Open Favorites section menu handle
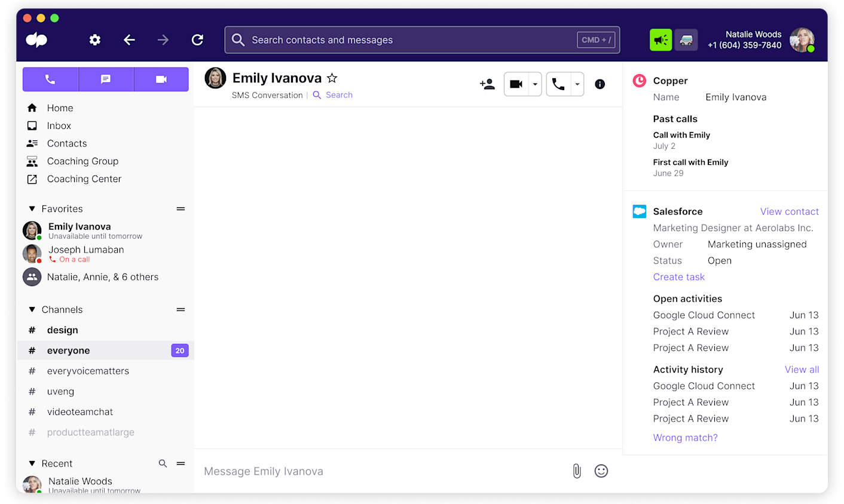 pyautogui.click(x=181, y=209)
